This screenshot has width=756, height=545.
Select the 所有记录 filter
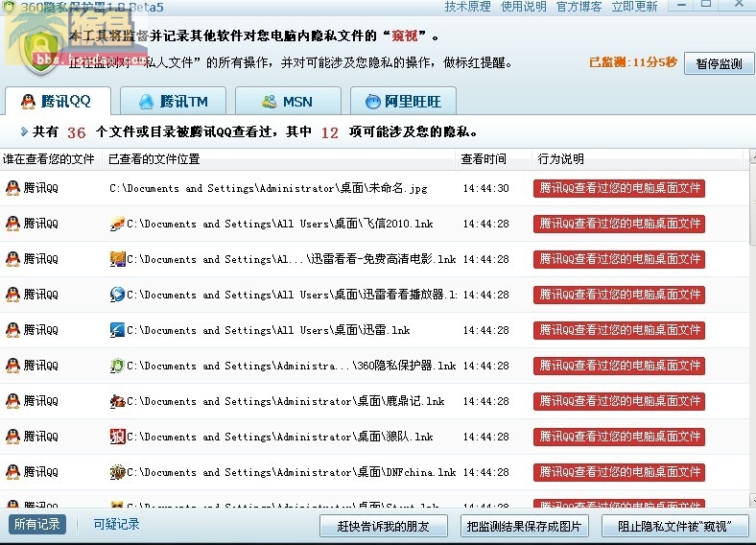tap(36, 524)
